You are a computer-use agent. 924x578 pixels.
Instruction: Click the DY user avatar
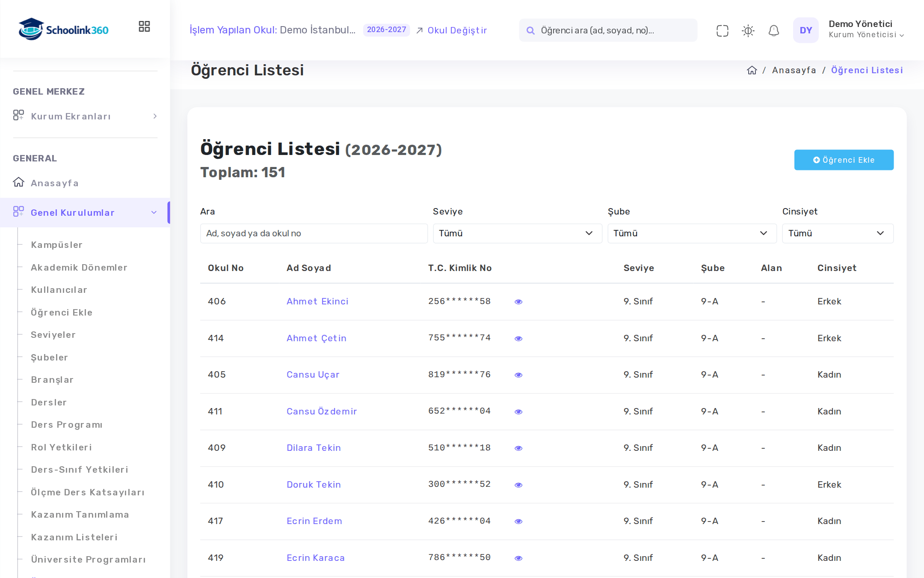coord(806,30)
